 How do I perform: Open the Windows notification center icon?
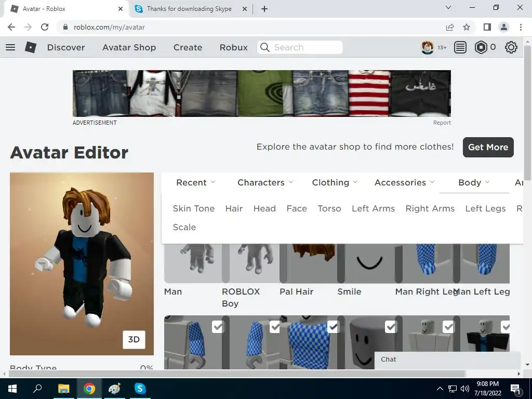pyautogui.click(x=515, y=389)
